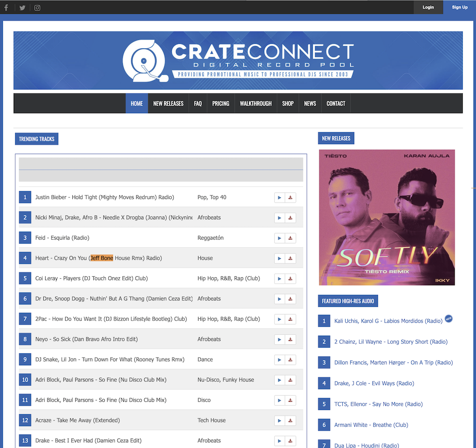Download track 10 So Fine Nu-Disco
Viewport: 476px width, 448px height.
pyautogui.click(x=290, y=380)
